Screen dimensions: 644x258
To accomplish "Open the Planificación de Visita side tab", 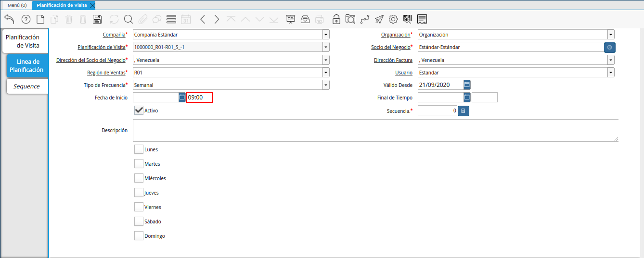I will (25, 41).
